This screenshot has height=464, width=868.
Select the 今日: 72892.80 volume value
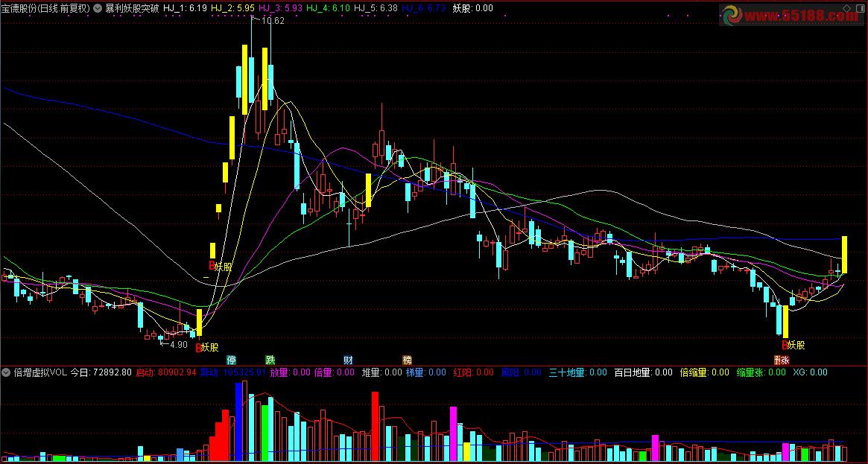point(101,372)
